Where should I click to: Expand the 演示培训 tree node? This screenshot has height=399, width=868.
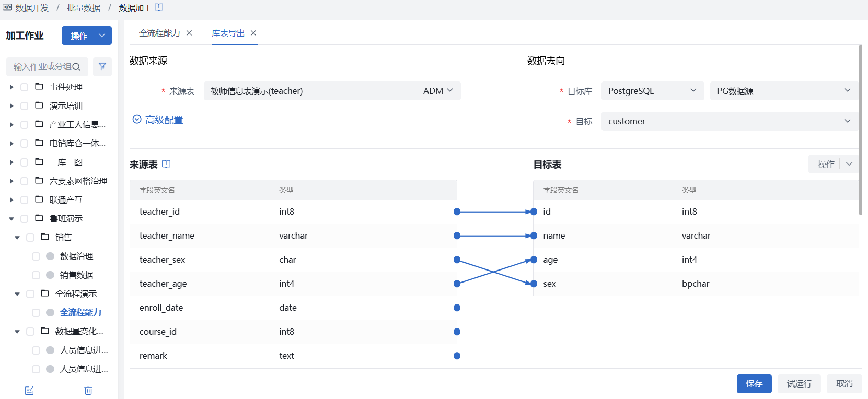pos(11,106)
